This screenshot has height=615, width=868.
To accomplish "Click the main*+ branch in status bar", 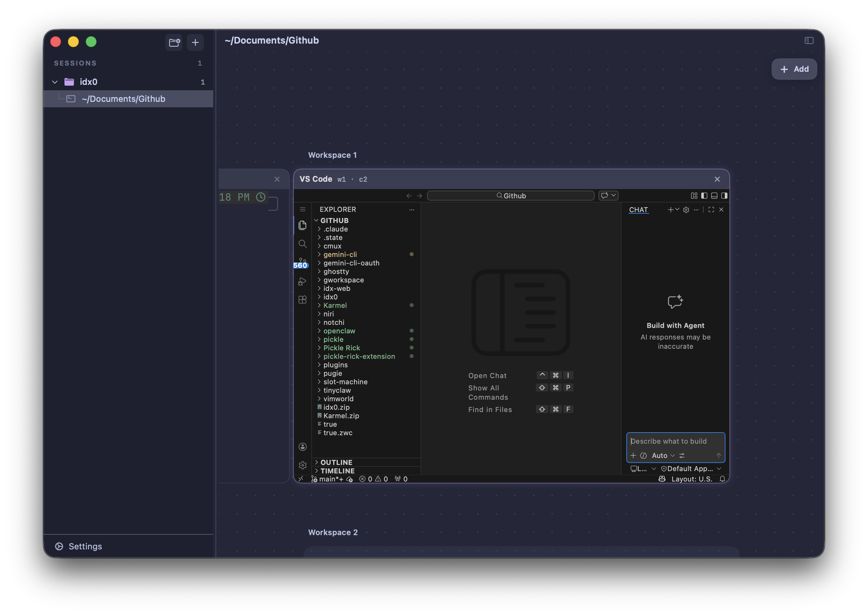I will [x=327, y=479].
